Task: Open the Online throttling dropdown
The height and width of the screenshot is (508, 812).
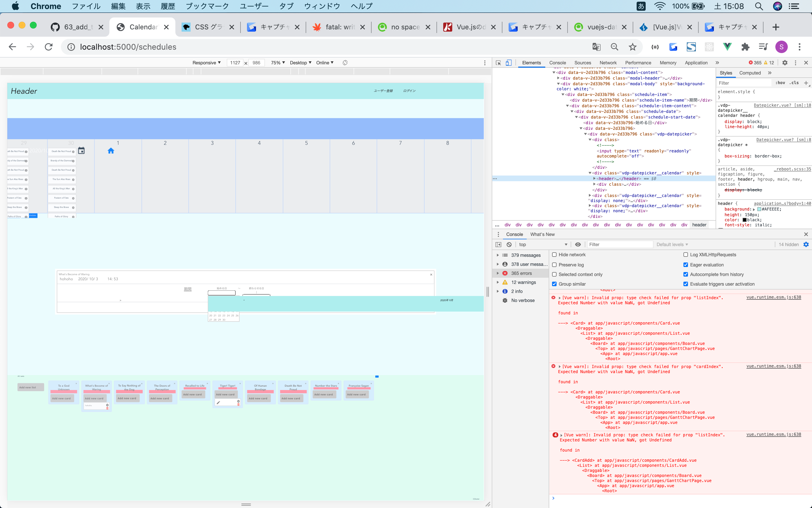Action: [x=325, y=62]
